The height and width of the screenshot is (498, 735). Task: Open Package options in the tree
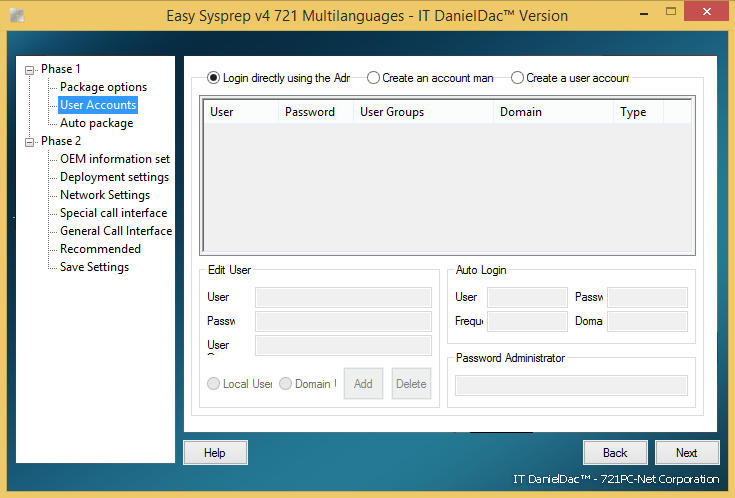point(103,87)
